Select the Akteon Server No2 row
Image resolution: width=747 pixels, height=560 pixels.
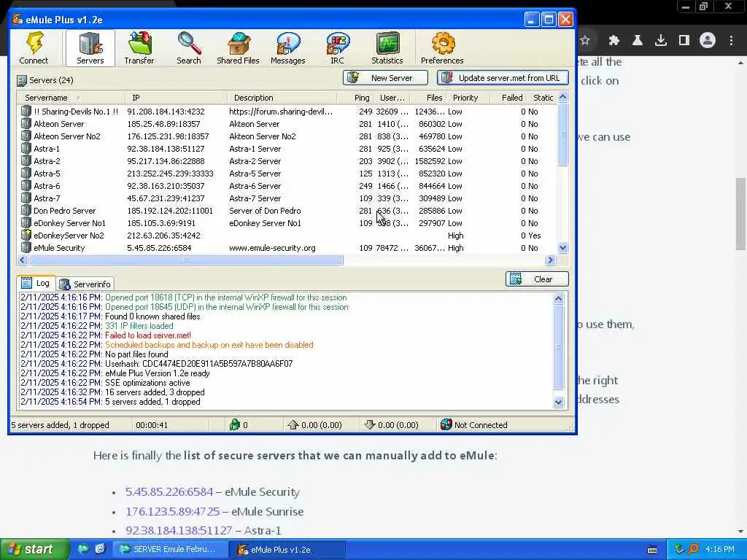(x=287, y=136)
